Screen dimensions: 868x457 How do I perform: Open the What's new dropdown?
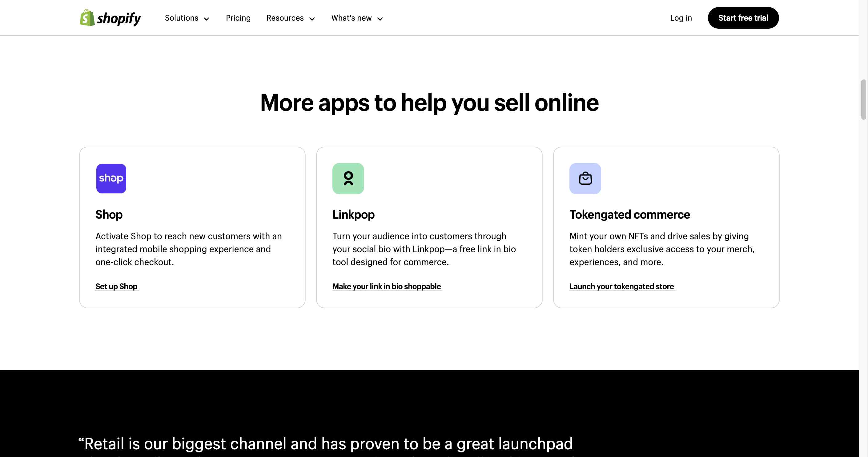pos(357,18)
